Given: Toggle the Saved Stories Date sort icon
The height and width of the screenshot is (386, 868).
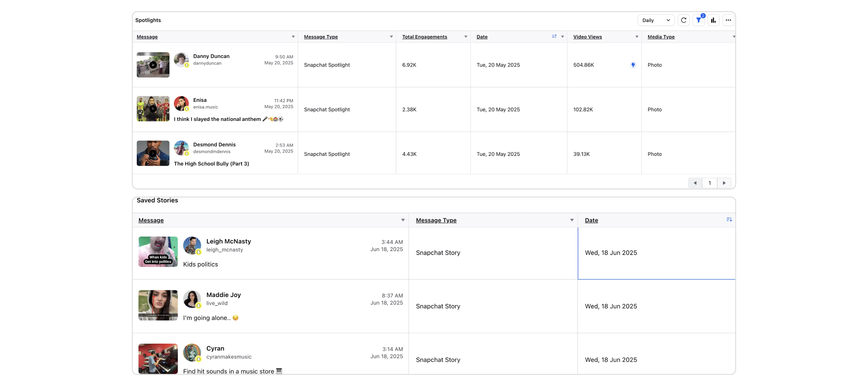Looking at the screenshot, I should (729, 219).
